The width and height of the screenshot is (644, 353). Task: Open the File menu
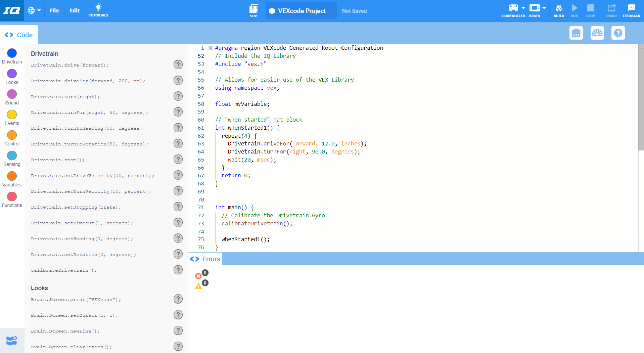click(x=54, y=10)
